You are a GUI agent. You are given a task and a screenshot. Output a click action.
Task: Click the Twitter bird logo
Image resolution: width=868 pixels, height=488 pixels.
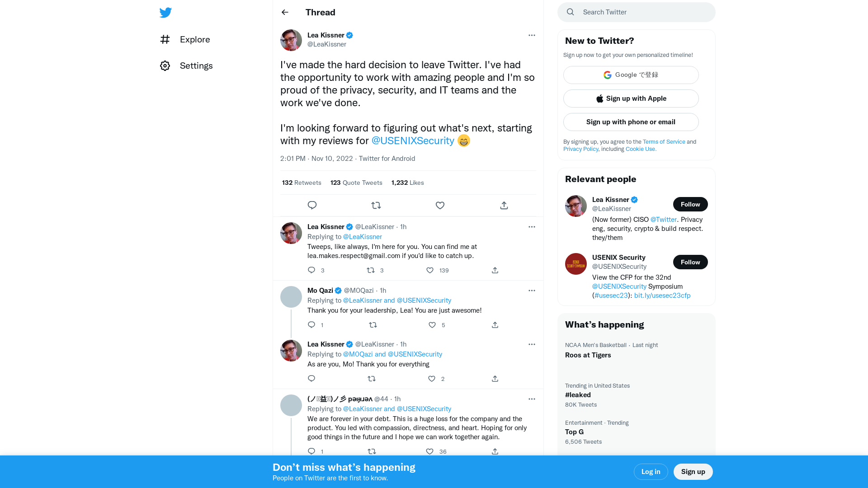coord(165,13)
